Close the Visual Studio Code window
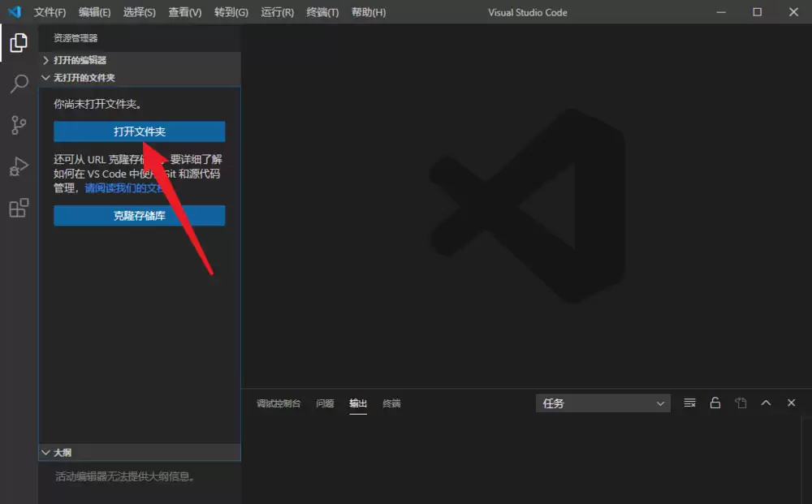 coord(793,12)
